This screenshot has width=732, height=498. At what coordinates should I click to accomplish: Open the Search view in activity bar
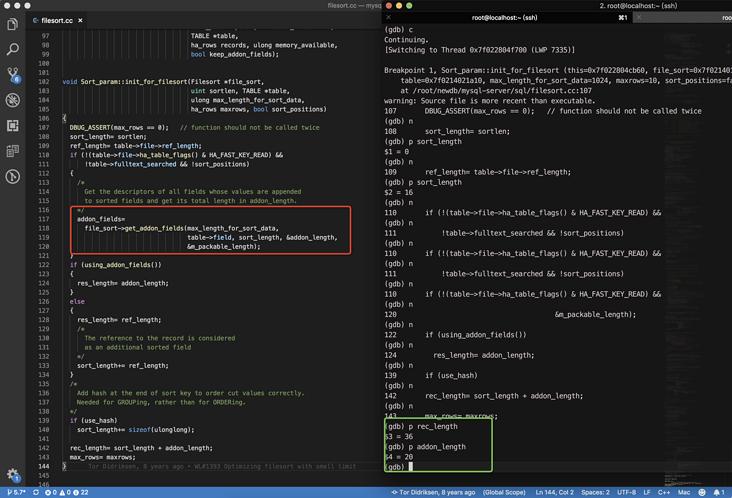click(x=12, y=49)
